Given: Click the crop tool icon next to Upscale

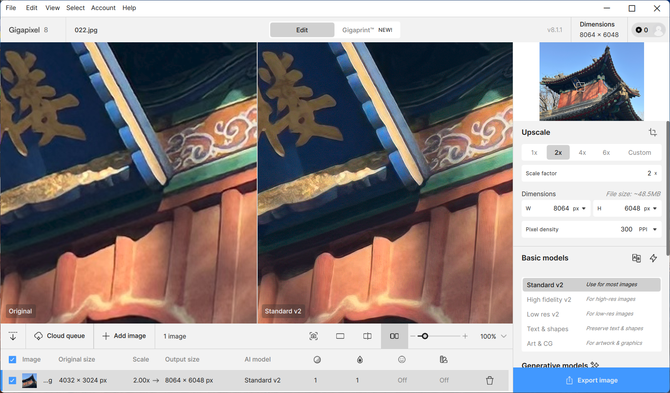Looking at the screenshot, I should tap(652, 132).
